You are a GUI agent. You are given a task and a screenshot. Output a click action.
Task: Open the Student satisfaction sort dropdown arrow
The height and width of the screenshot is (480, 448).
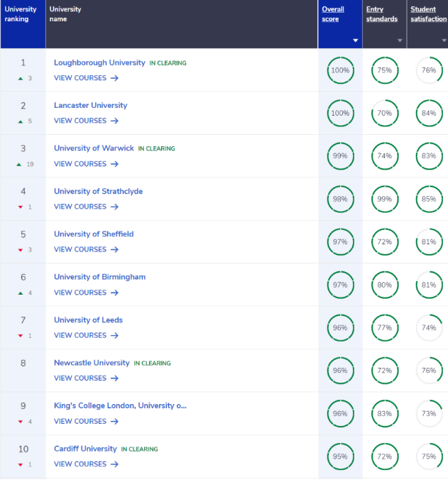point(442,41)
